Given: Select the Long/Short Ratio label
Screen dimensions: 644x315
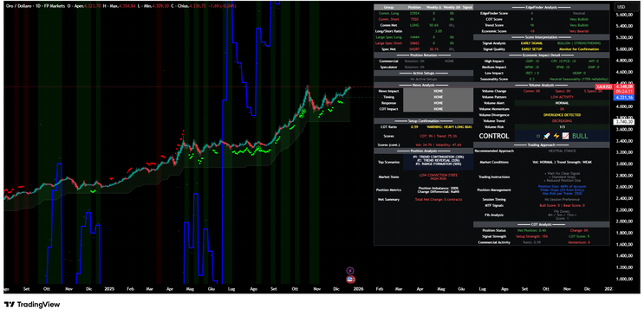Looking at the screenshot, I should pos(388,31).
